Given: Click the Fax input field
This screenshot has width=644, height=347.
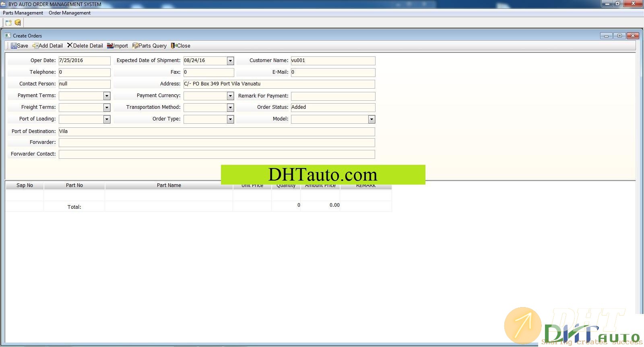Looking at the screenshot, I should click(x=209, y=73).
